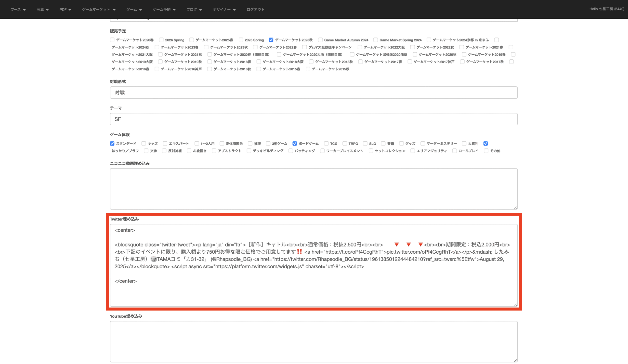Open the デザイナー dropdown menu
Viewport: 628px width, 364px height.
224,10
